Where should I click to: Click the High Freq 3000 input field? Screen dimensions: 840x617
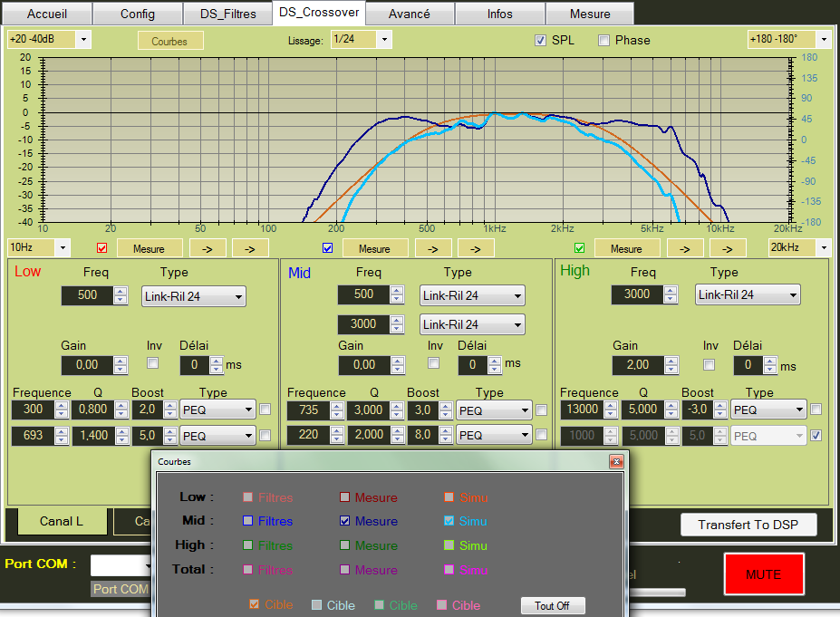[x=636, y=294]
